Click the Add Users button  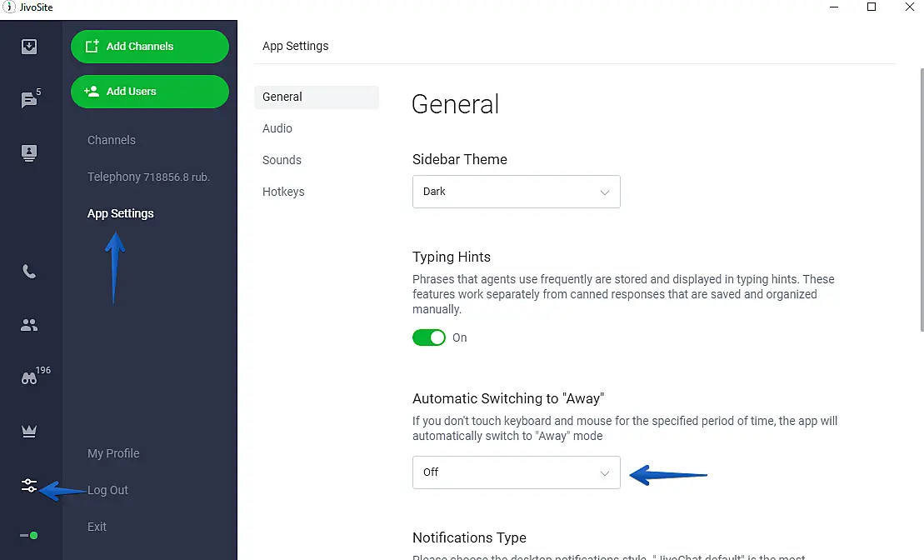tap(150, 92)
